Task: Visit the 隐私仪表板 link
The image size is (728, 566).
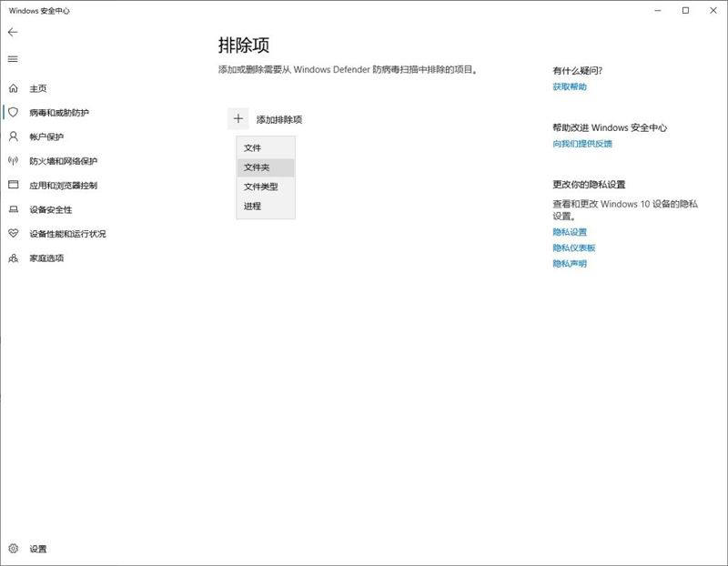Action: [x=574, y=248]
